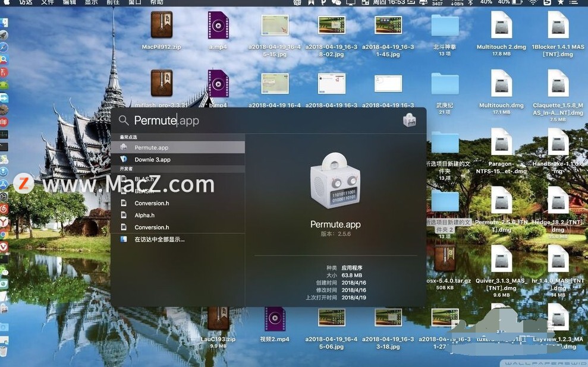Screen dimensions: 588x367
Task: Click the menu bar clock 周四 16:53
Action: (x=389, y=2)
